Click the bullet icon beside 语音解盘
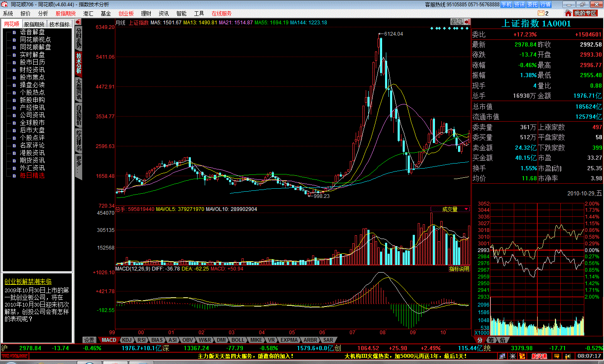The width and height of the screenshot is (604, 364). tap(14, 32)
